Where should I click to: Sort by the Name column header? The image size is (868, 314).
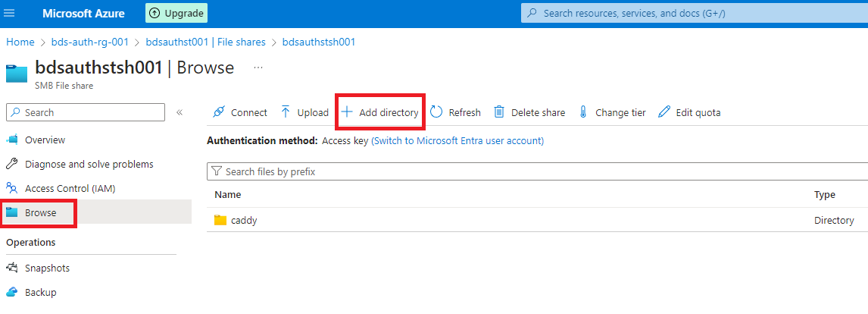[x=227, y=195]
